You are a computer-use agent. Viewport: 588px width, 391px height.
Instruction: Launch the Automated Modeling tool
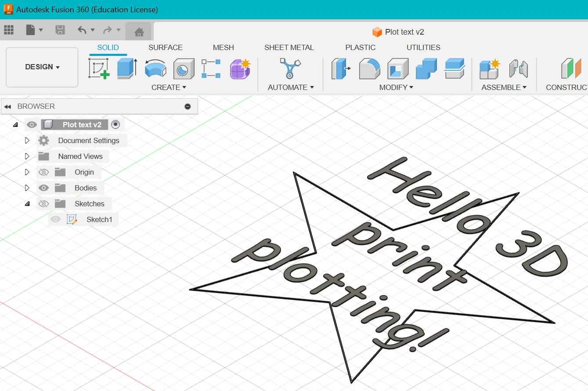pos(290,68)
